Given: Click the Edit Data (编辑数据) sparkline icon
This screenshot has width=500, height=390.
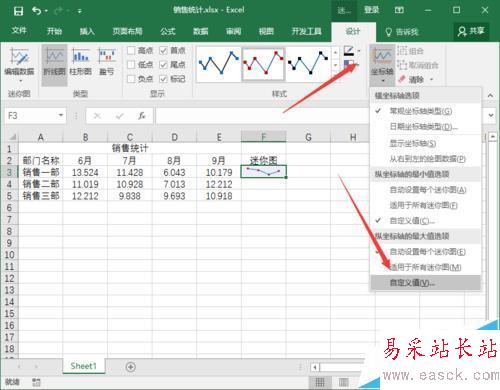Looking at the screenshot, I should pos(19,56).
